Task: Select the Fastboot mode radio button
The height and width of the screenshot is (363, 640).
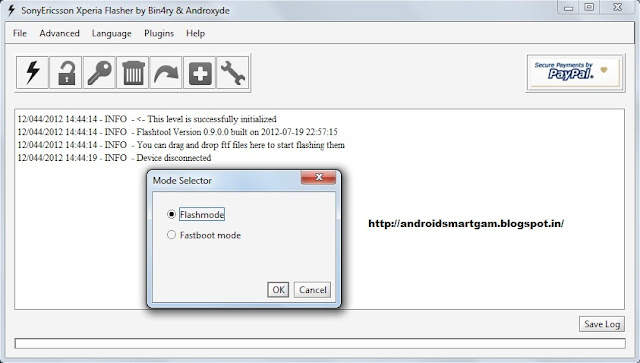Action: 171,235
